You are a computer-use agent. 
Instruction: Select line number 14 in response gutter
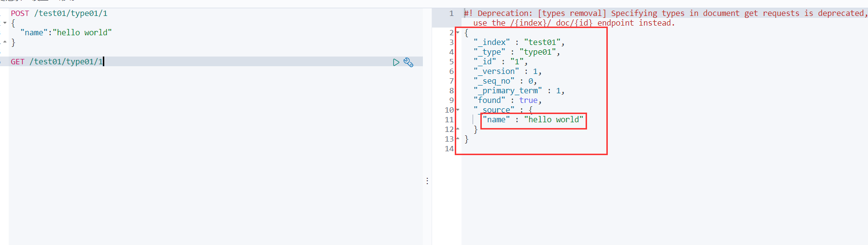point(449,149)
